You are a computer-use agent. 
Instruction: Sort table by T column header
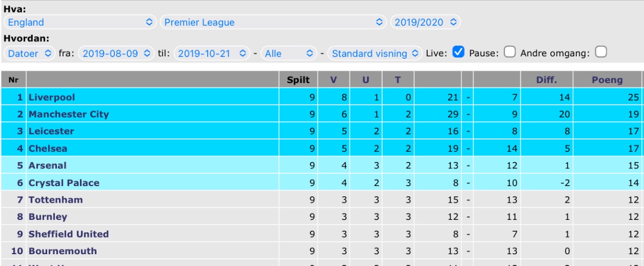(398, 80)
